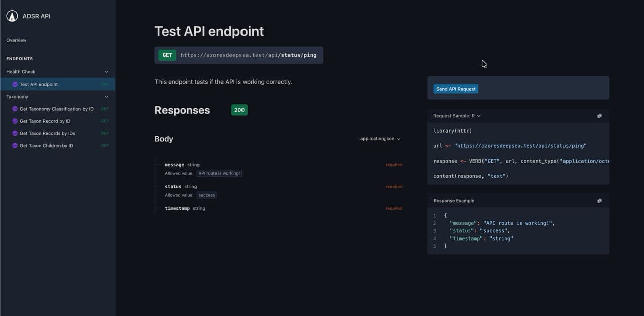The width and height of the screenshot is (644, 316).
Task: Click the purple icon beside Get Taxon Record by ID
Action: point(15,121)
